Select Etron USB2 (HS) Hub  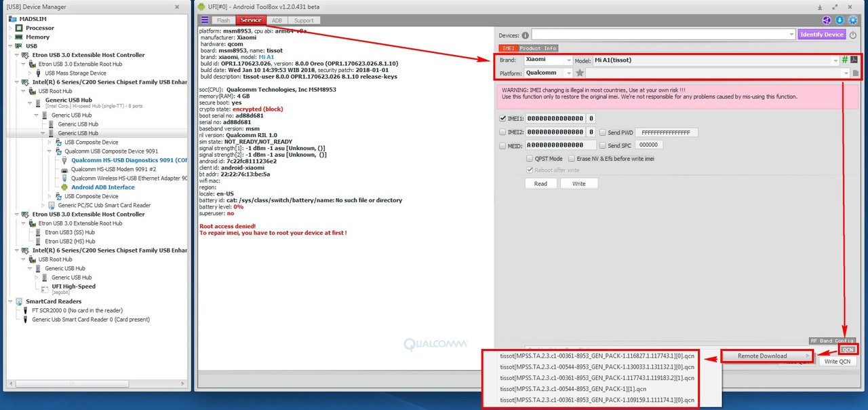point(70,241)
